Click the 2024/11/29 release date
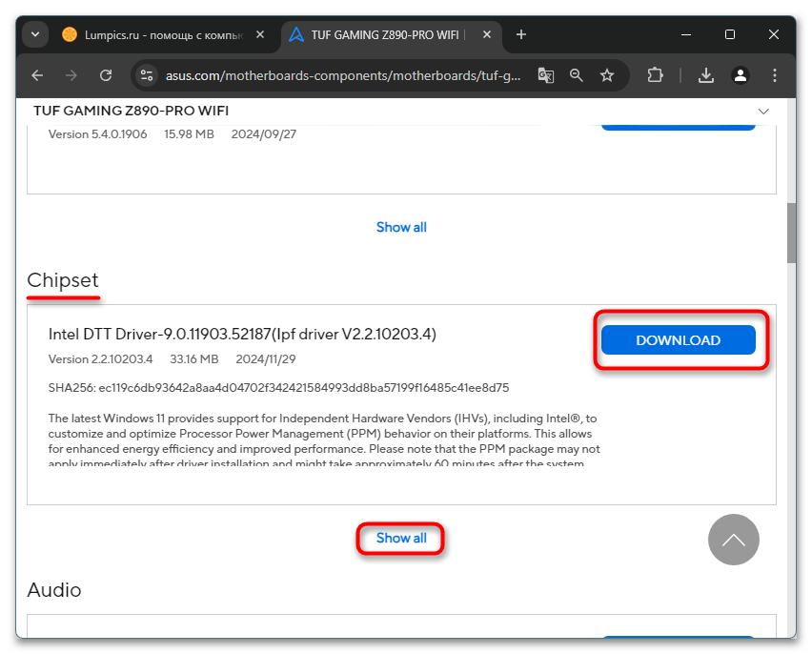 click(x=266, y=359)
